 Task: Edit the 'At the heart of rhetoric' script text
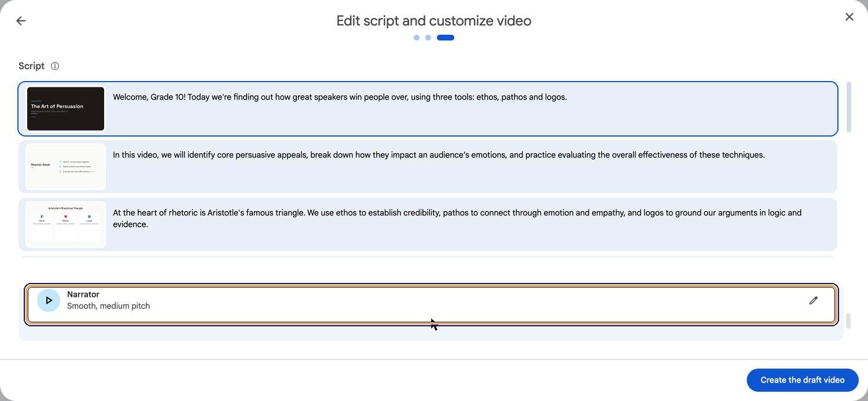[x=457, y=219]
